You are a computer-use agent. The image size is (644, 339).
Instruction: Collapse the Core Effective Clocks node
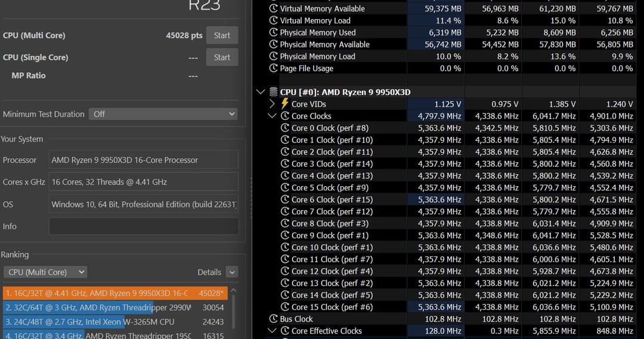[x=272, y=331]
